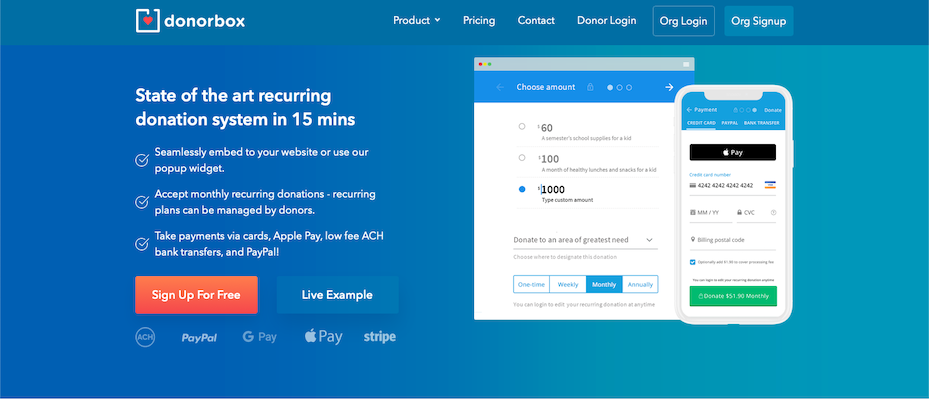Click the Apple Pay logo below Live Example
The height and width of the screenshot is (400, 929).
(323, 337)
